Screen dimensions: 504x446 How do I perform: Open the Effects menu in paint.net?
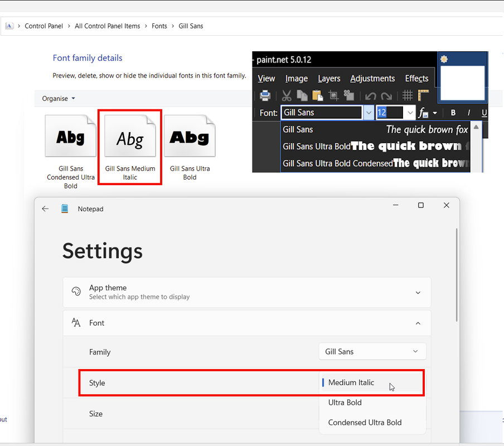(416, 79)
